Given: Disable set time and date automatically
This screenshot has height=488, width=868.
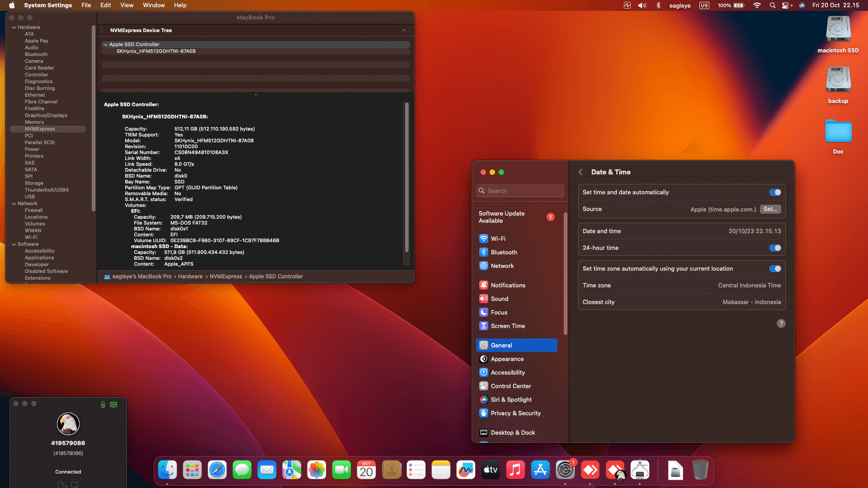Looking at the screenshot, I should [775, 192].
